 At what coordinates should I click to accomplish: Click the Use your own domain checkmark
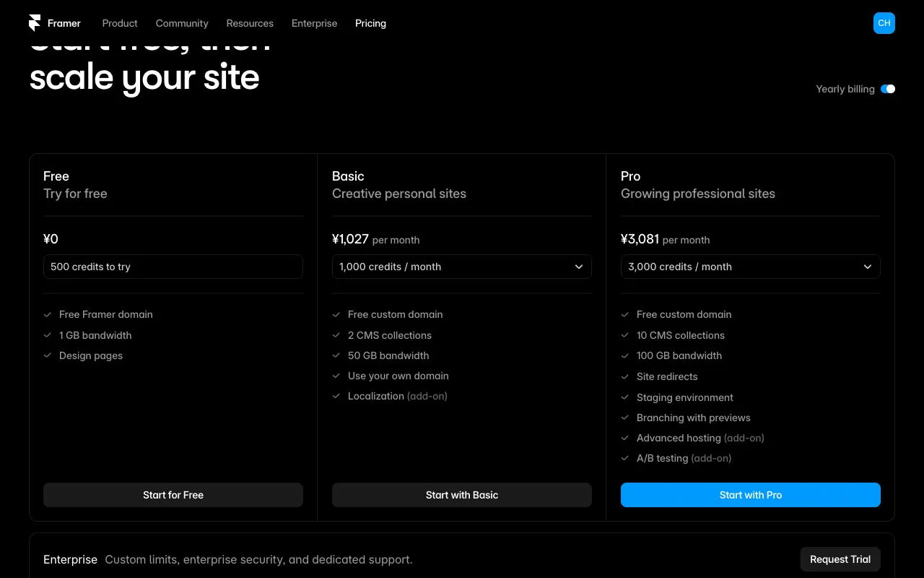336,376
